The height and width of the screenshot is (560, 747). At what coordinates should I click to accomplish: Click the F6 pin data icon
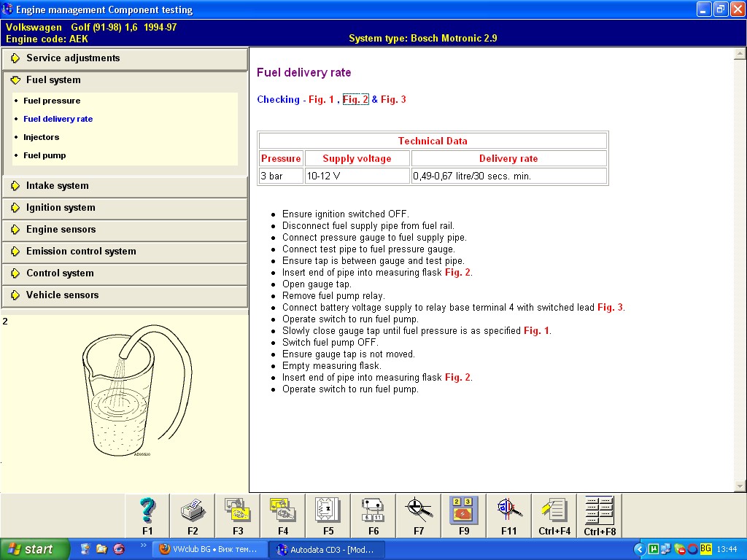coord(373,510)
